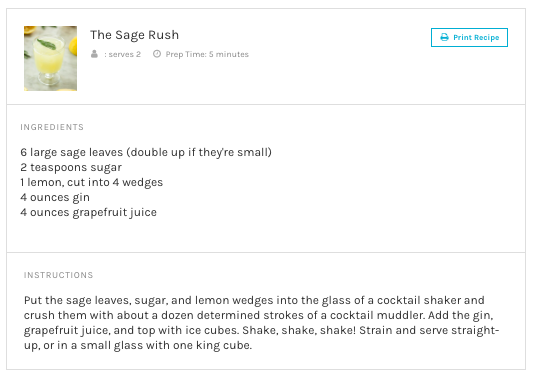Image resolution: width=536 pixels, height=385 pixels.
Task: Select the 4 ounces gin ingredient
Action: [55, 197]
